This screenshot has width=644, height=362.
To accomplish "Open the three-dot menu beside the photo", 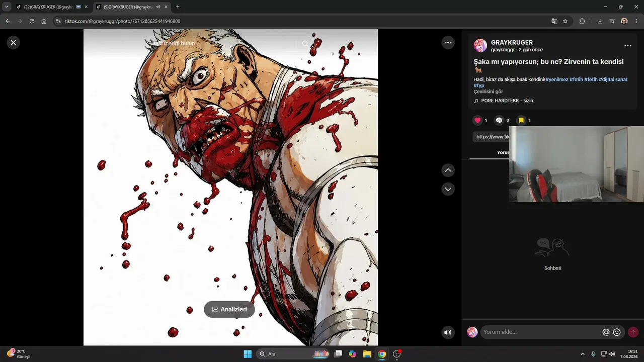I will point(448,43).
